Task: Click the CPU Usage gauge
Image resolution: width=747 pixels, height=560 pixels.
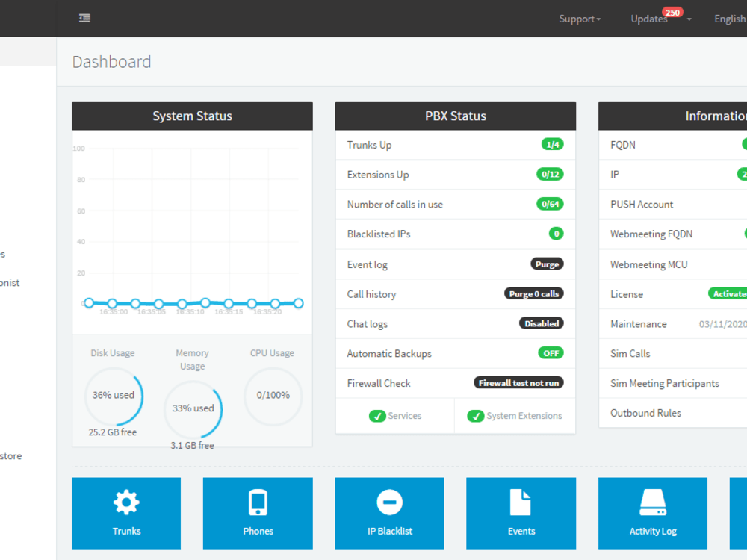Action: [x=273, y=396]
